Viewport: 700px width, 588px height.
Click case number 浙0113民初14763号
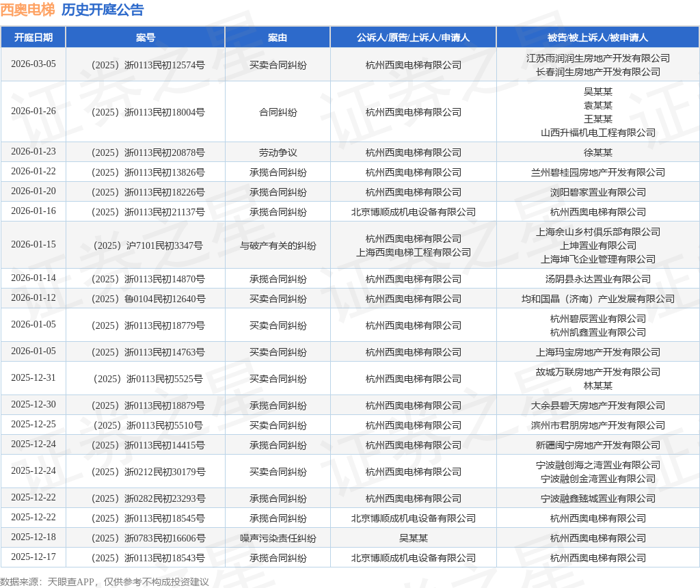pos(148,352)
